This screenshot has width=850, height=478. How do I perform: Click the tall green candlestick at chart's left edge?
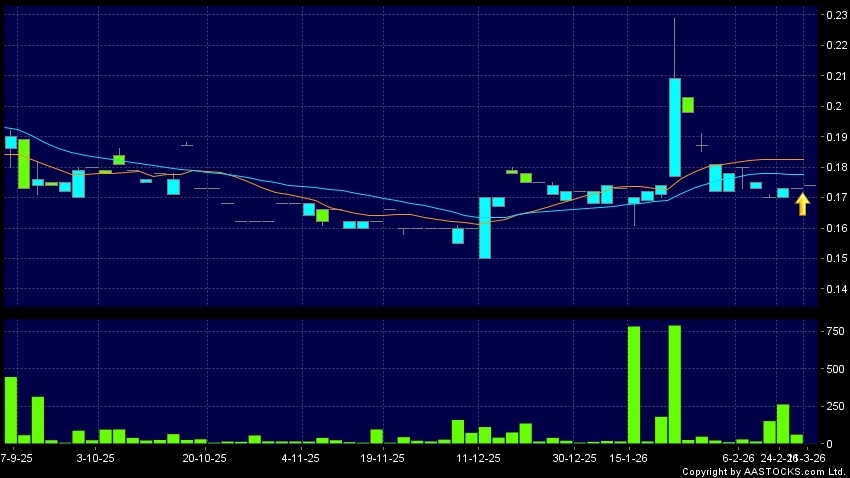tap(24, 163)
